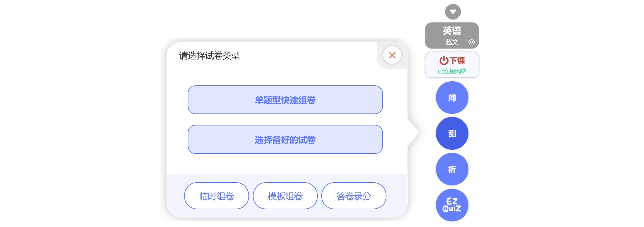Viewport: 644px width, 227px height.
Task: Switch to 模板组卷 tab
Action: [285, 196]
